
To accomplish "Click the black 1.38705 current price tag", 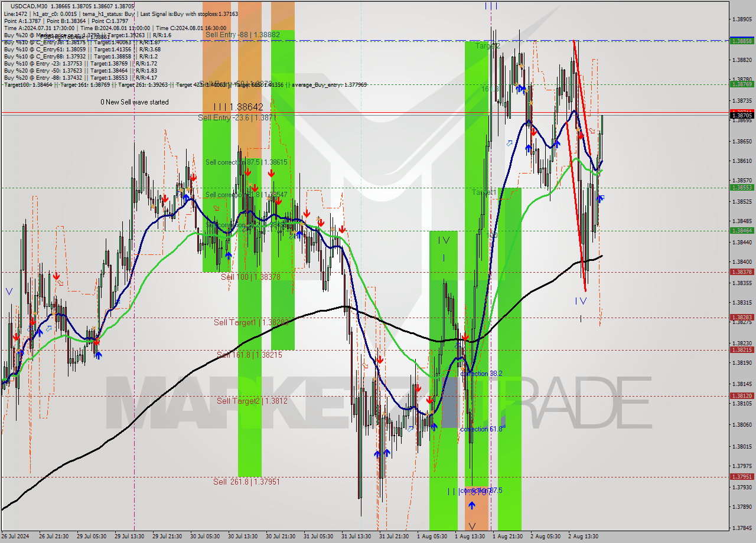I will 742,116.
